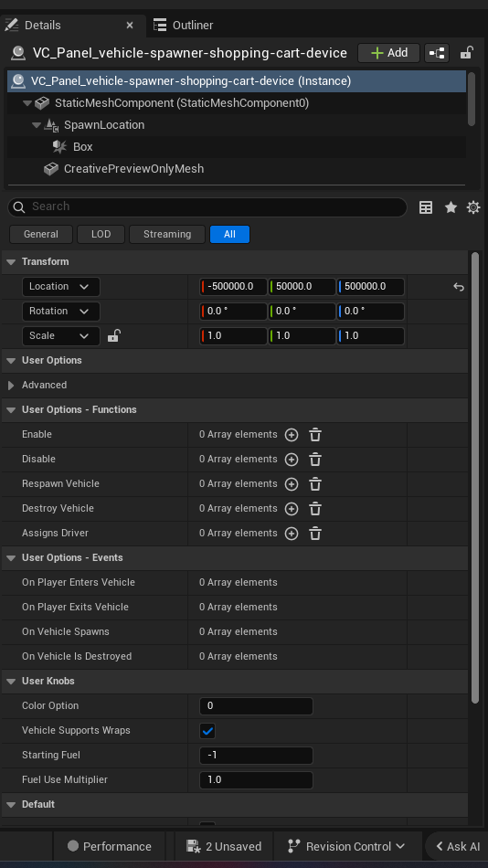This screenshot has width=488, height=868.
Task: Open the Performance status bar item
Action: tap(109, 846)
